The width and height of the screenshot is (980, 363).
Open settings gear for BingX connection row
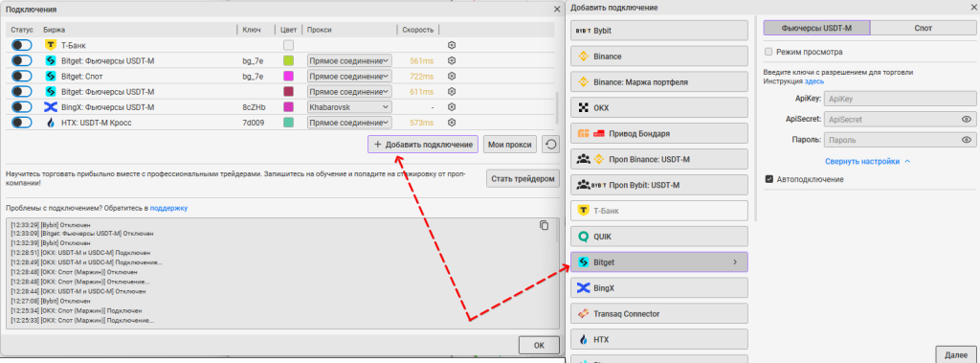(x=452, y=107)
